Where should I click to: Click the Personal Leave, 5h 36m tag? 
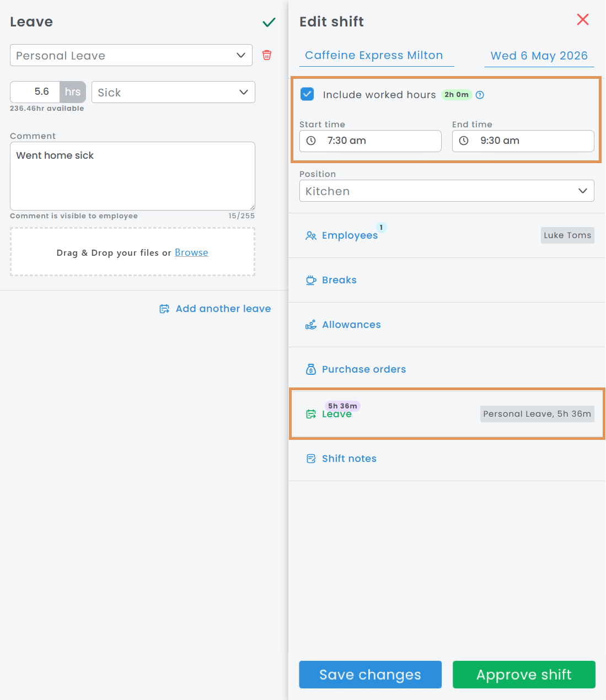click(x=537, y=414)
